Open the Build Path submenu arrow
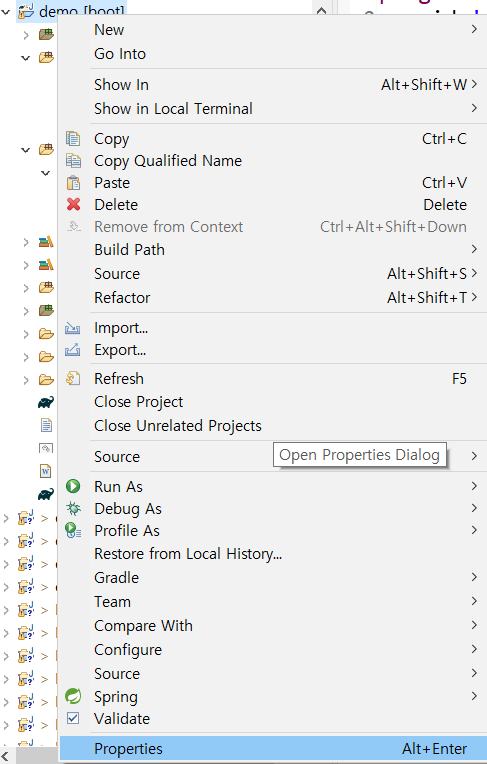 point(474,249)
